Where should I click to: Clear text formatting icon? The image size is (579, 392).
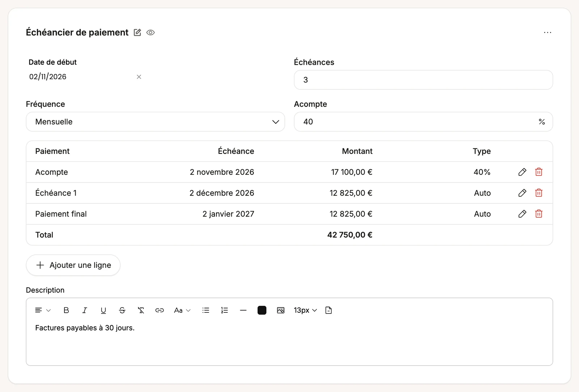[x=141, y=310]
